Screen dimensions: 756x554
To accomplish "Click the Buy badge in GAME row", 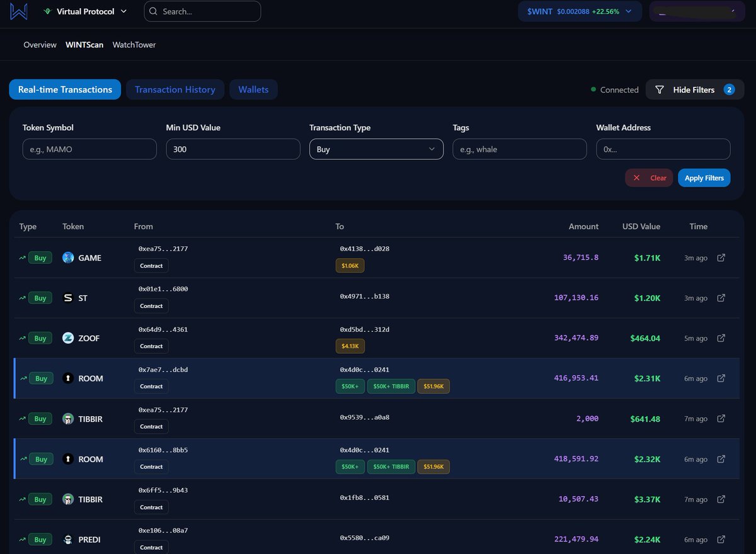I will pos(40,257).
